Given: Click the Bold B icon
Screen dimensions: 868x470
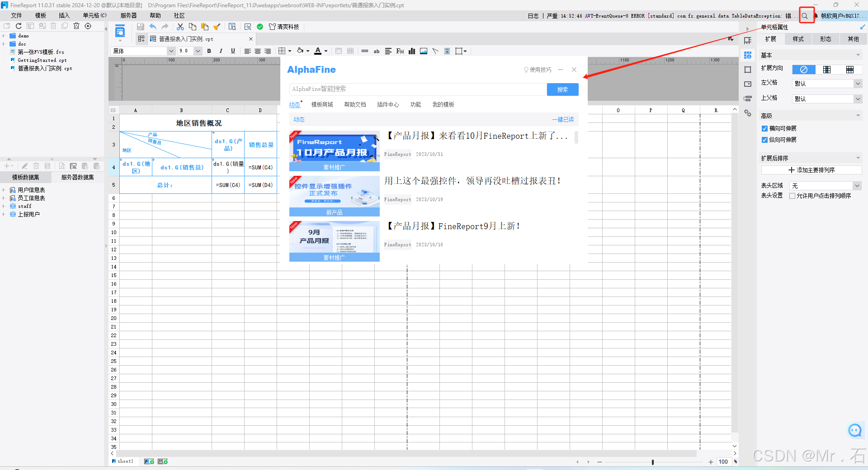Looking at the screenshot, I should (209, 51).
